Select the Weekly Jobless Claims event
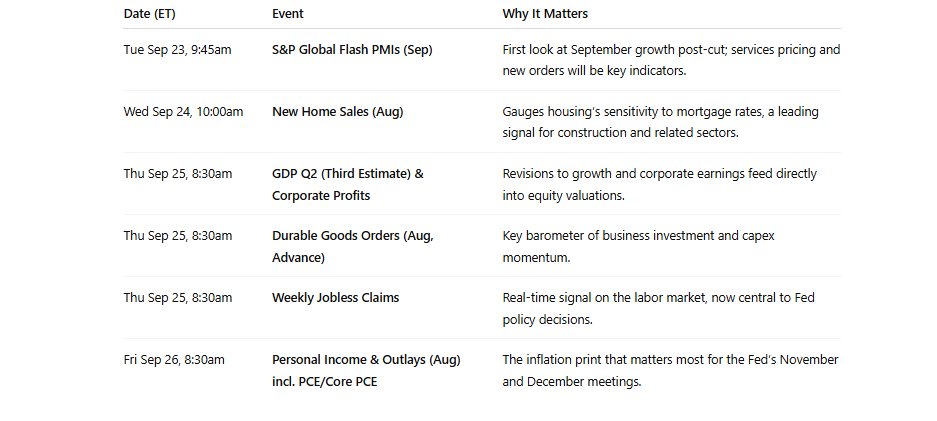Image resolution: width=937 pixels, height=421 pixels. click(335, 297)
